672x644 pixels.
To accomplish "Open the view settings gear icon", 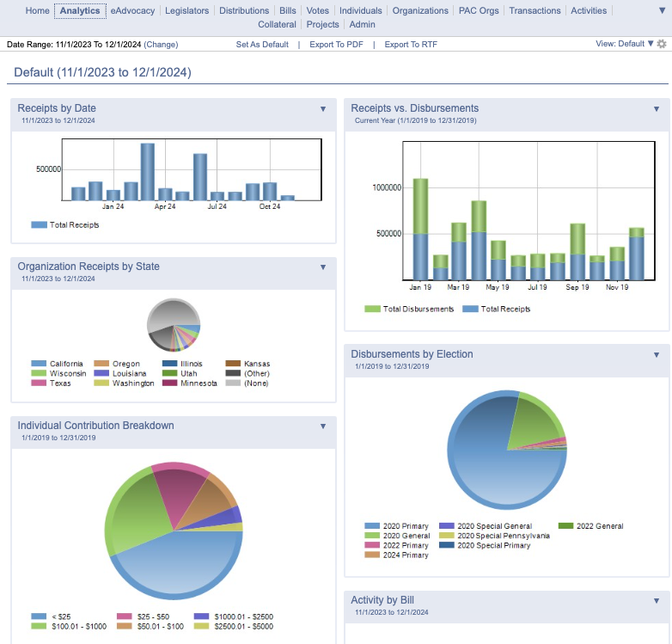I will tap(662, 44).
